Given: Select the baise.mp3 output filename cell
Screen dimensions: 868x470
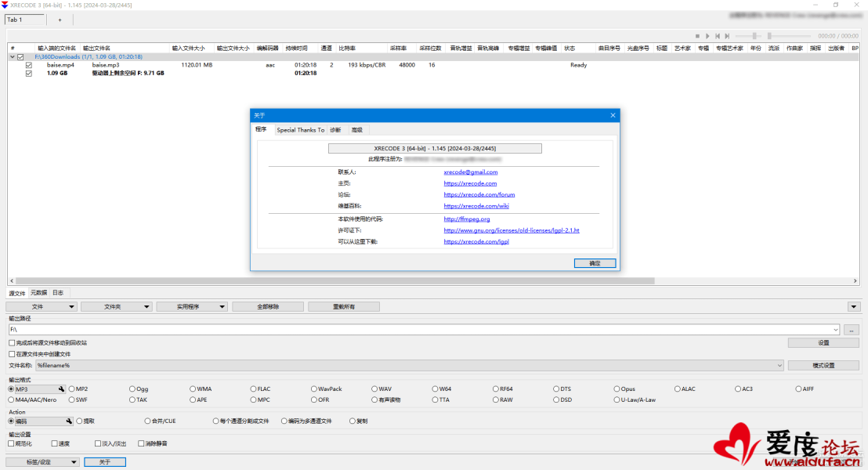Looking at the screenshot, I should [x=106, y=65].
